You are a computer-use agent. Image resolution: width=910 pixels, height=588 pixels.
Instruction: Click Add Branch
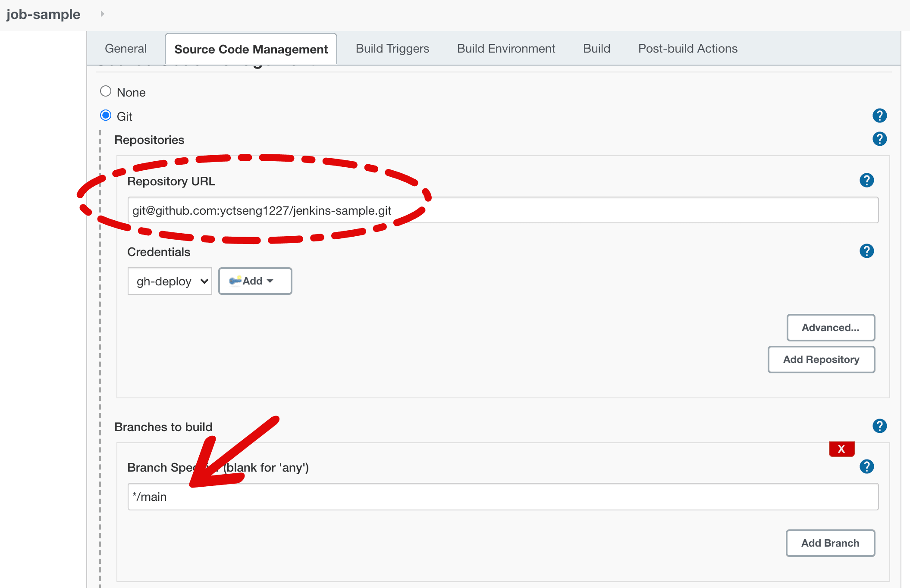pyautogui.click(x=830, y=543)
